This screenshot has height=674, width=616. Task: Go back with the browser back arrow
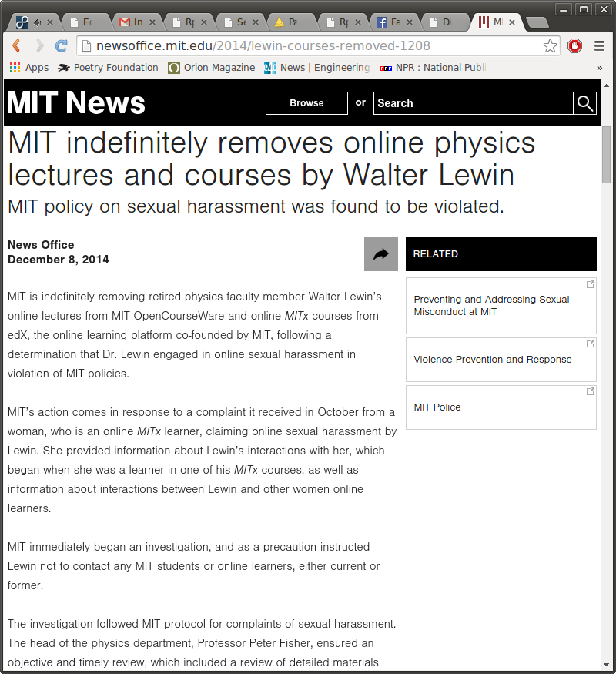(16, 45)
